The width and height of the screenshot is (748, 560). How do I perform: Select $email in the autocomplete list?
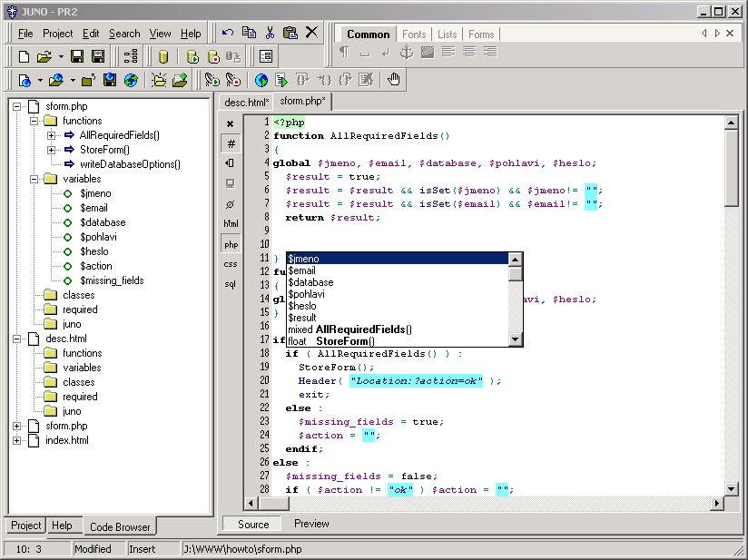302,270
